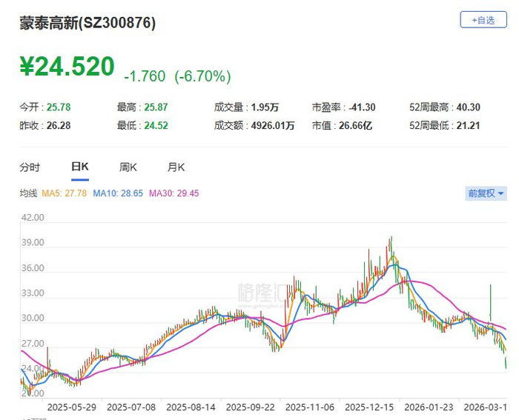The height and width of the screenshot is (420, 519).
Task: Click the 33.00 price axis label
Action: tap(33, 293)
